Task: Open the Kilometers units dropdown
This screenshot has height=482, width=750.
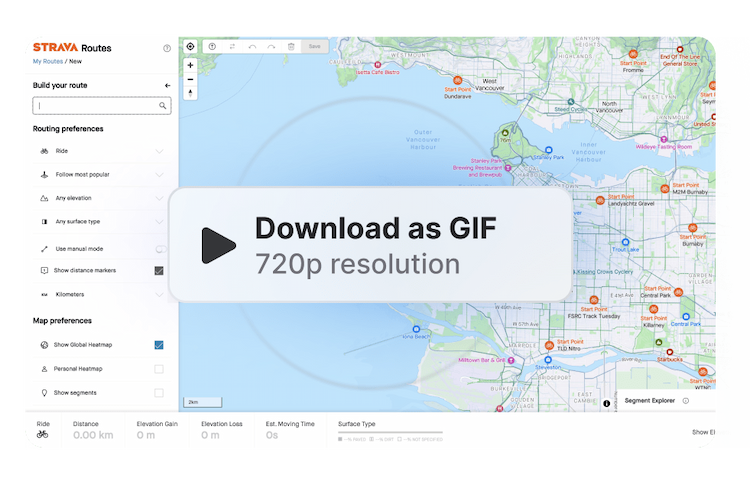Action: pyautogui.click(x=159, y=295)
